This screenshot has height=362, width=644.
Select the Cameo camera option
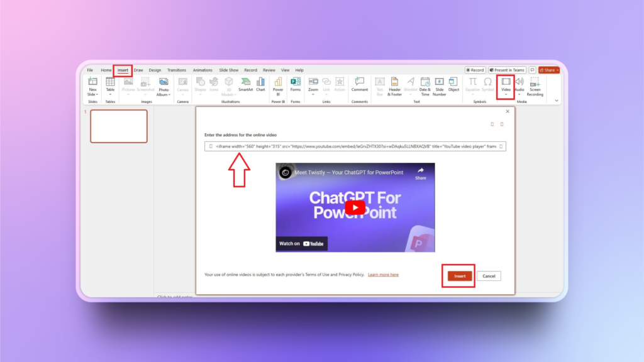coord(183,86)
